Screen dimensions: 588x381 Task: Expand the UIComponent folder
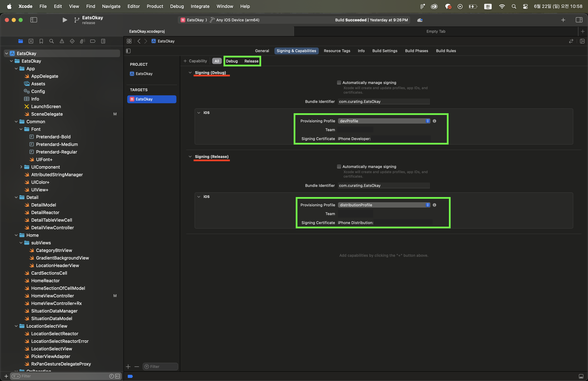[x=21, y=167]
